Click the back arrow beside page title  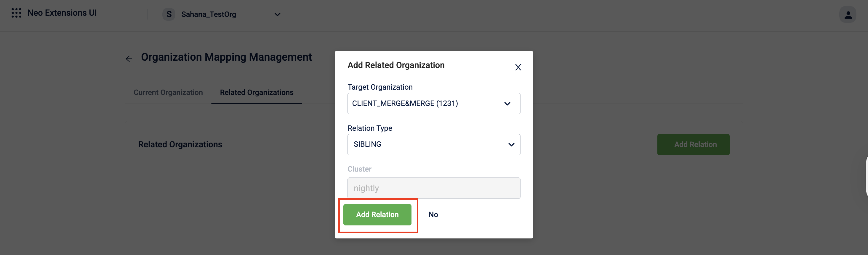pyautogui.click(x=129, y=59)
